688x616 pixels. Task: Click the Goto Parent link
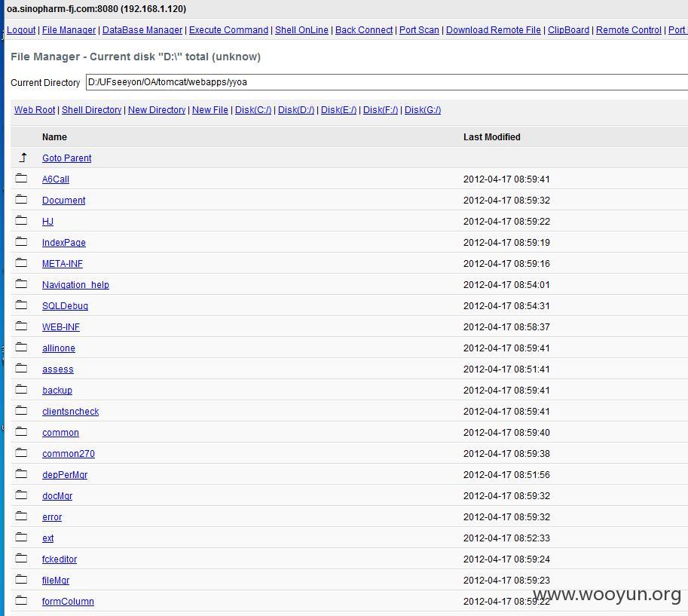pos(67,158)
